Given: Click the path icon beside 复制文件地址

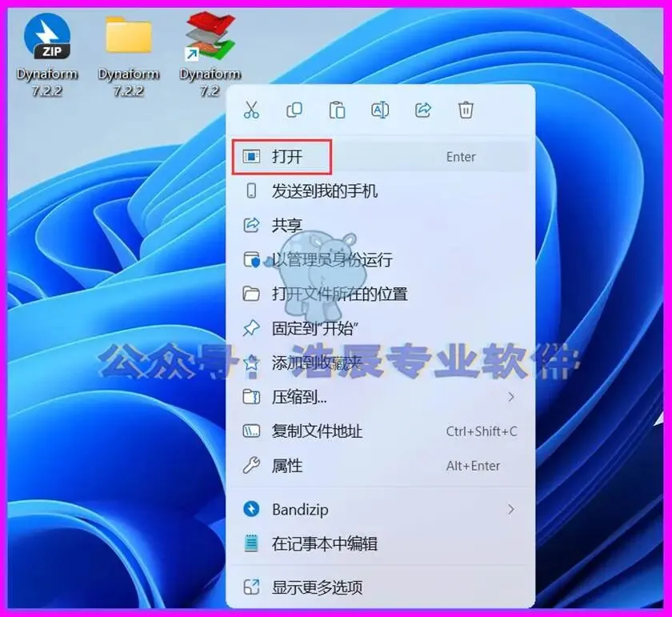Looking at the screenshot, I should click(251, 431).
